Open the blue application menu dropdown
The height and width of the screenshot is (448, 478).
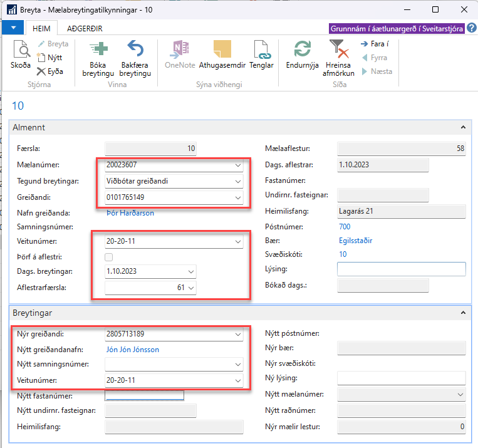[x=13, y=28]
